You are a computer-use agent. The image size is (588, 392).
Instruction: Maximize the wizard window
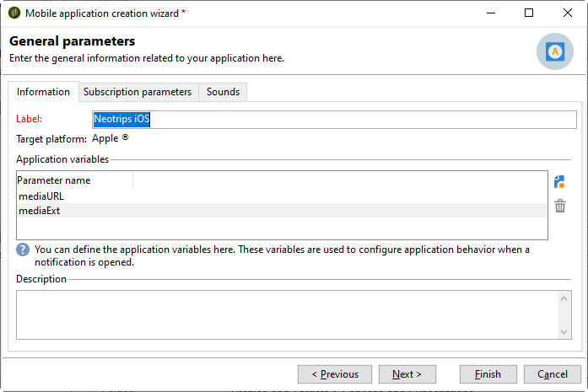[529, 13]
